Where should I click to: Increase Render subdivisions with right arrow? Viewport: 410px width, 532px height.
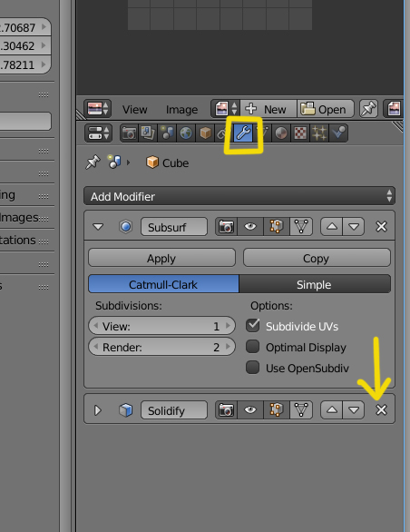point(229,347)
